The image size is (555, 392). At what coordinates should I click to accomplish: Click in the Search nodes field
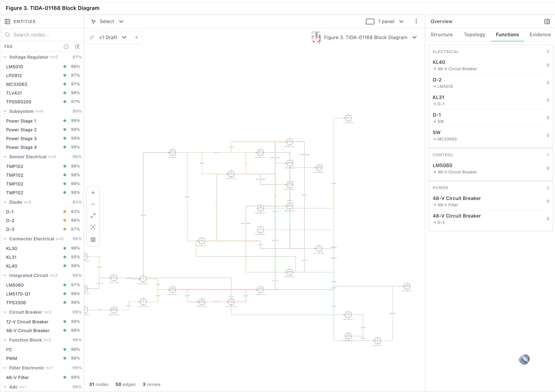click(x=42, y=35)
